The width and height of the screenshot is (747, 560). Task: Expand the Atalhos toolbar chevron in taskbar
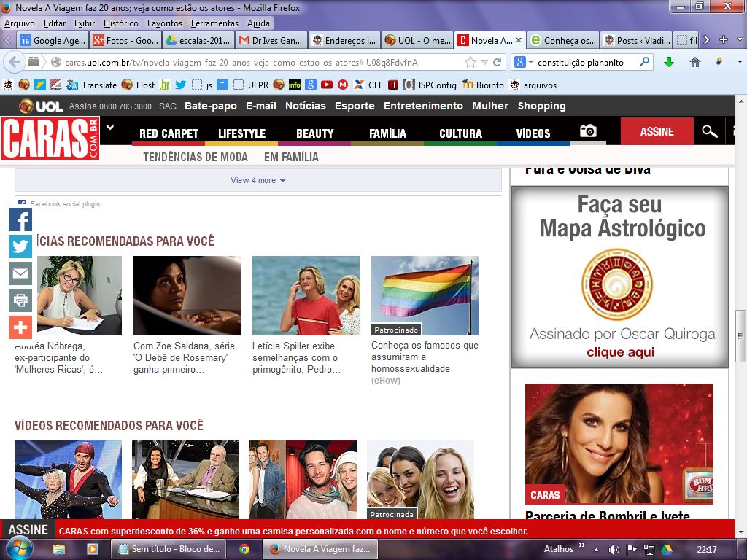tap(581, 545)
